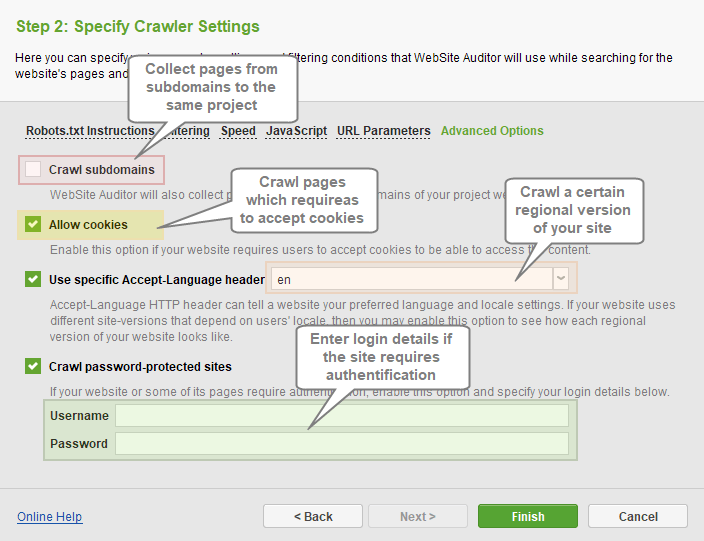Toggle Use specific Accept-Language header checkbox
The height and width of the screenshot is (541, 704).
(x=33, y=280)
